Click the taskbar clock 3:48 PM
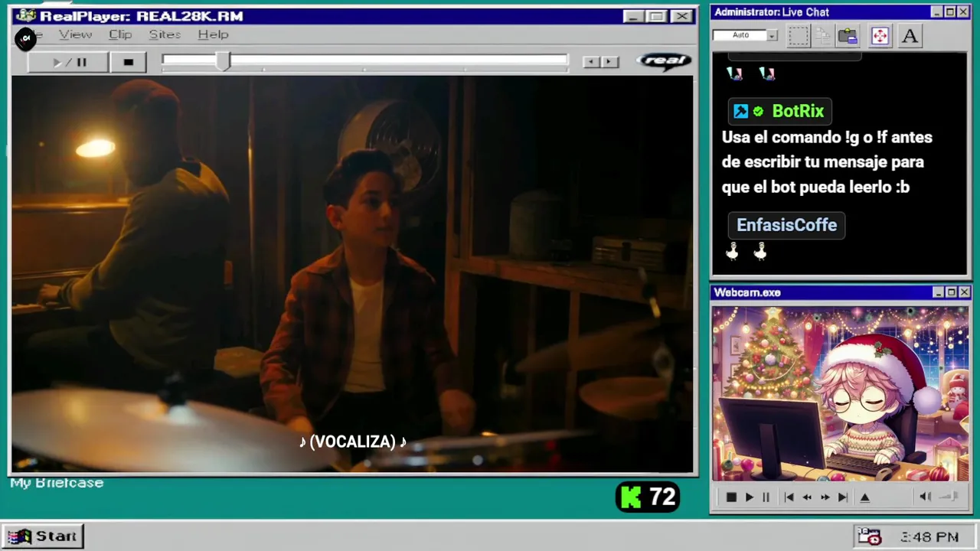 pyautogui.click(x=929, y=537)
